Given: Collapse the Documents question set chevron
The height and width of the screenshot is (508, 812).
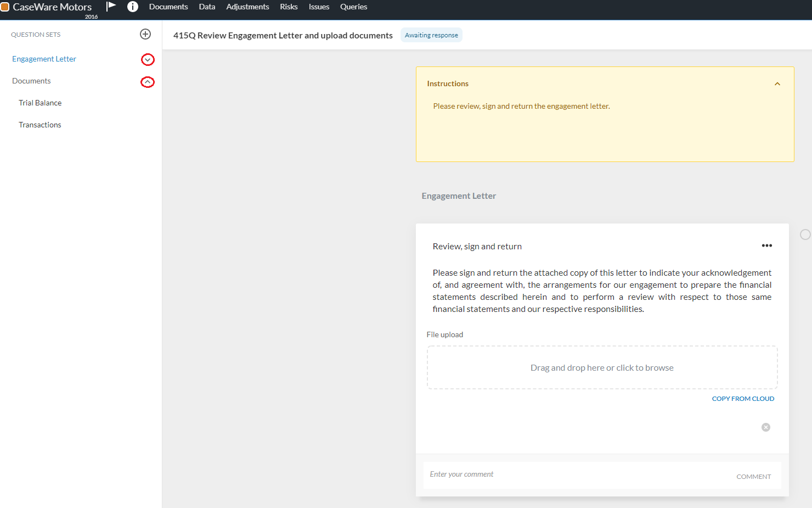Looking at the screenshot, I should [x=148, y=82].
